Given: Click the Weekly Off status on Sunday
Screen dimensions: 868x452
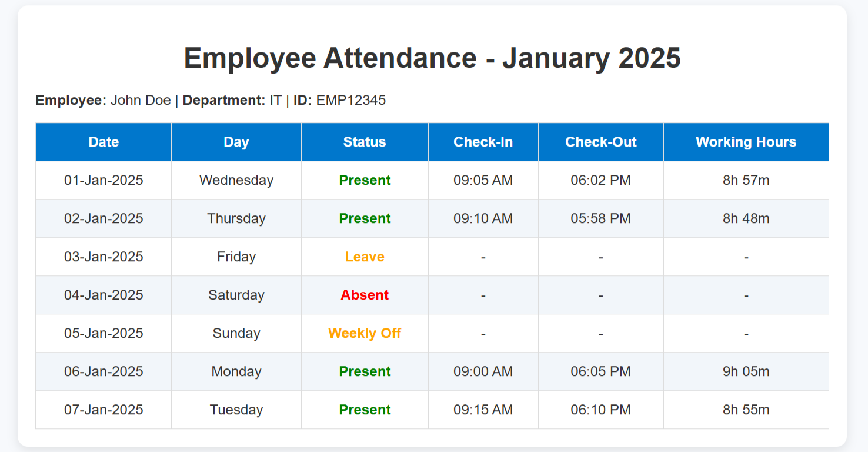Looking at the screenshot, I should pyautogui.click(x=365, y=333).
